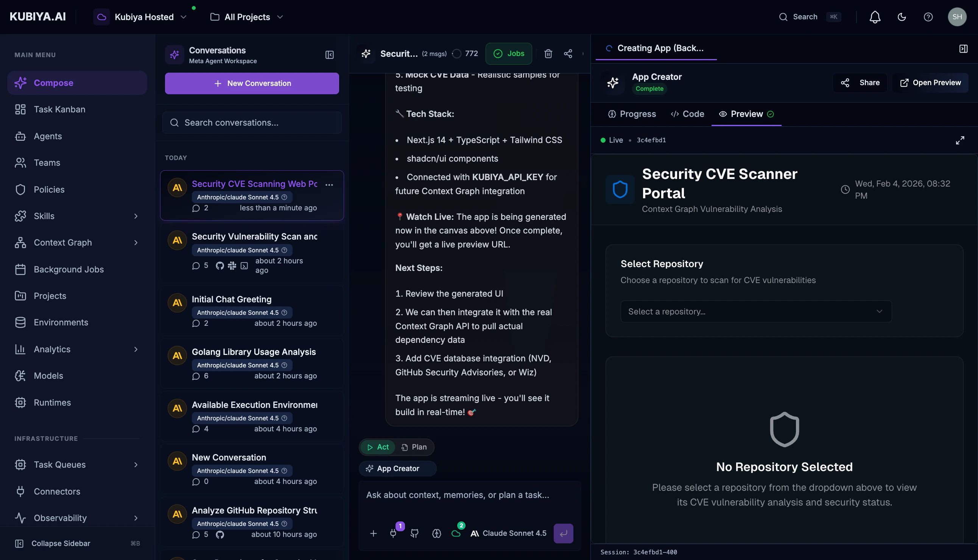Open Background Jobs
The width and height of the screenshot is (978, 560).
(77, 269)
